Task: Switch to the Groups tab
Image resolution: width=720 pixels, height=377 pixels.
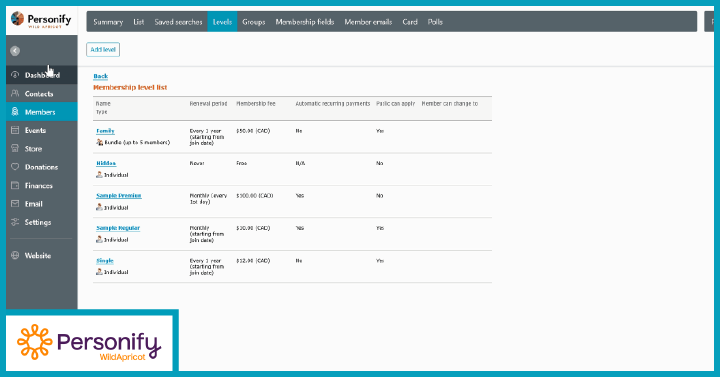Action: (253, 22)
